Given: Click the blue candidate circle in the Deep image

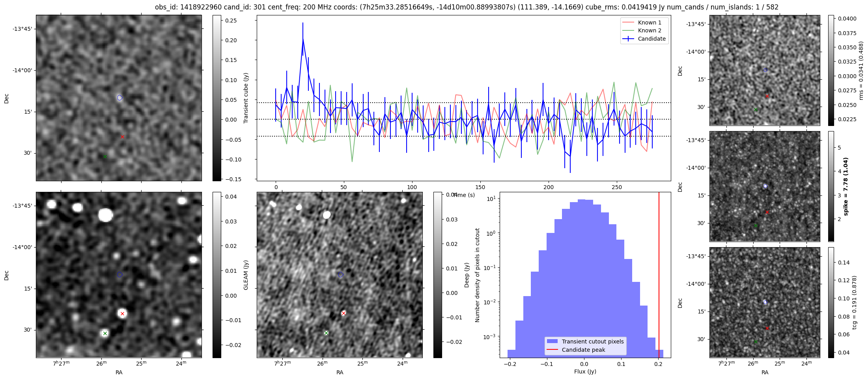Looking at the screenshot, I should click(x=341, y=275).
